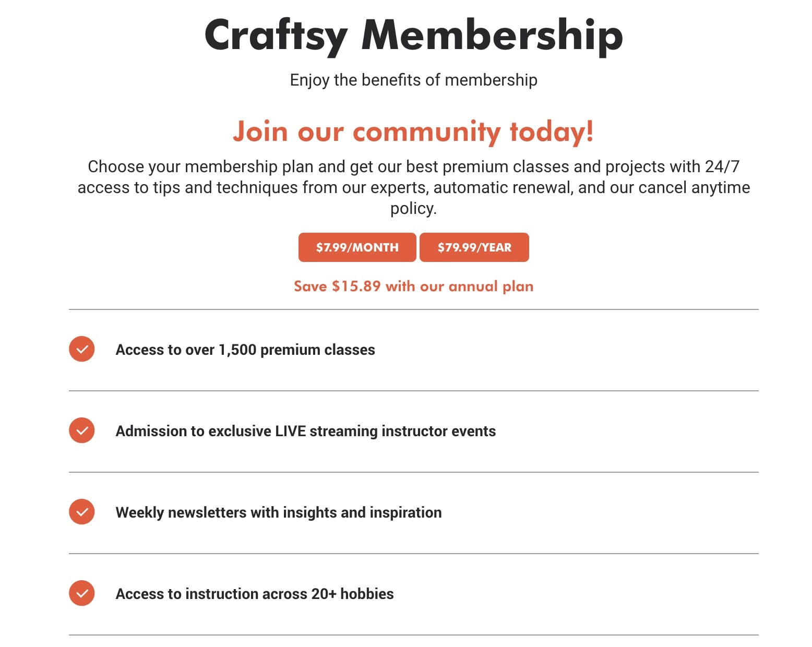Click the Join our community today heading

click(413, 131)
